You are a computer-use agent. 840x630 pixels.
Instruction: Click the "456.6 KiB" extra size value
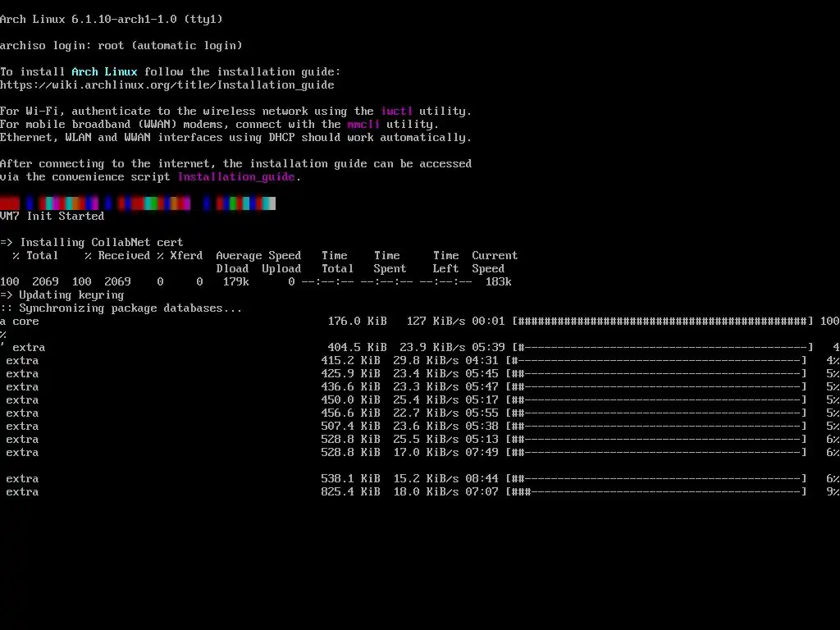pyautogui.click(x=351, y=413)
